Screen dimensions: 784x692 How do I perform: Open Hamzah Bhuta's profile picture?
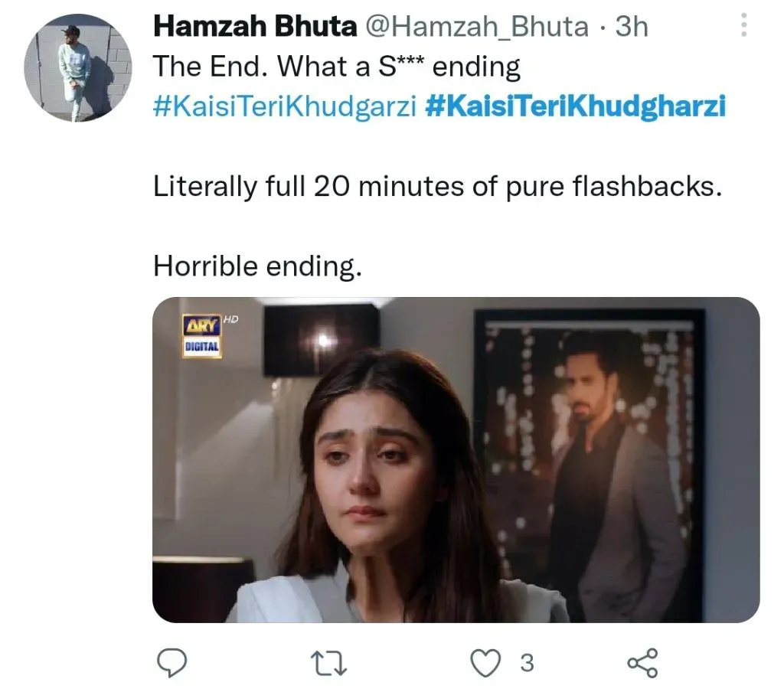click(x=78, y=67)
